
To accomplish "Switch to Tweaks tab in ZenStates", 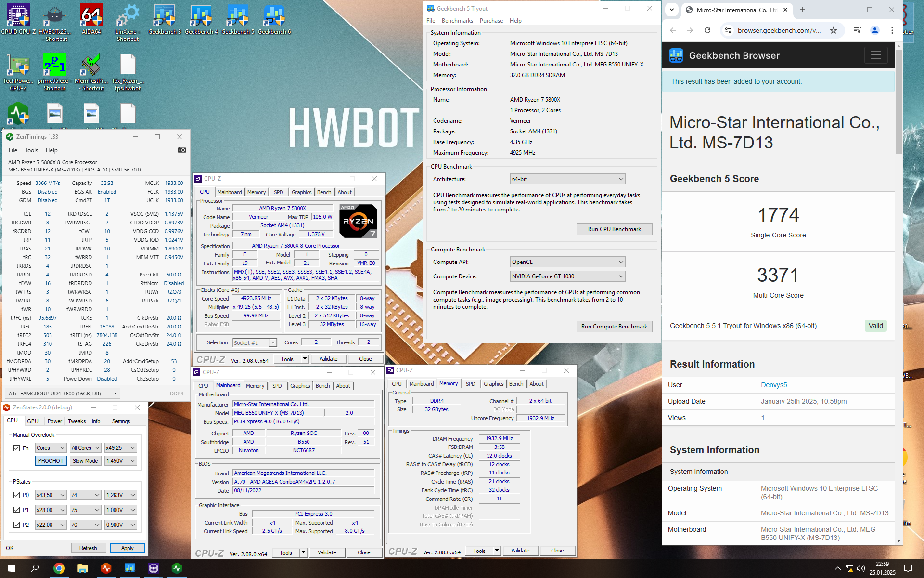I will (x=77, y=421).
